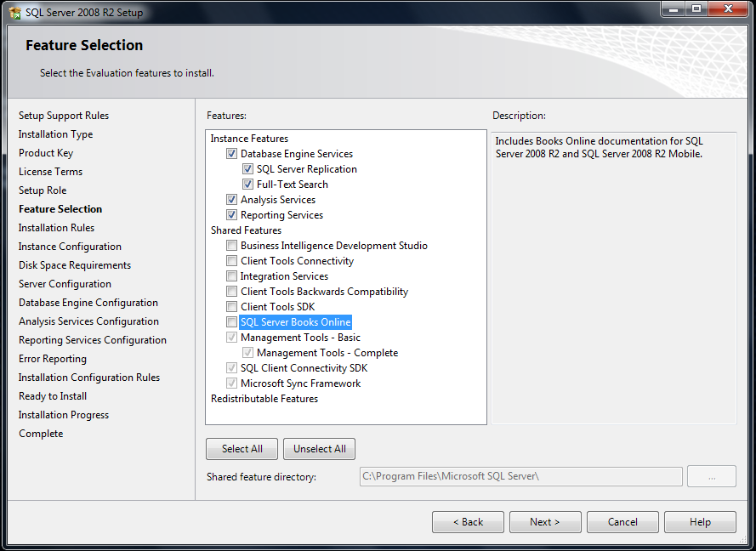The image size is (756, 551).
Task: Proceed with the Next button
Action: (545, 522)
